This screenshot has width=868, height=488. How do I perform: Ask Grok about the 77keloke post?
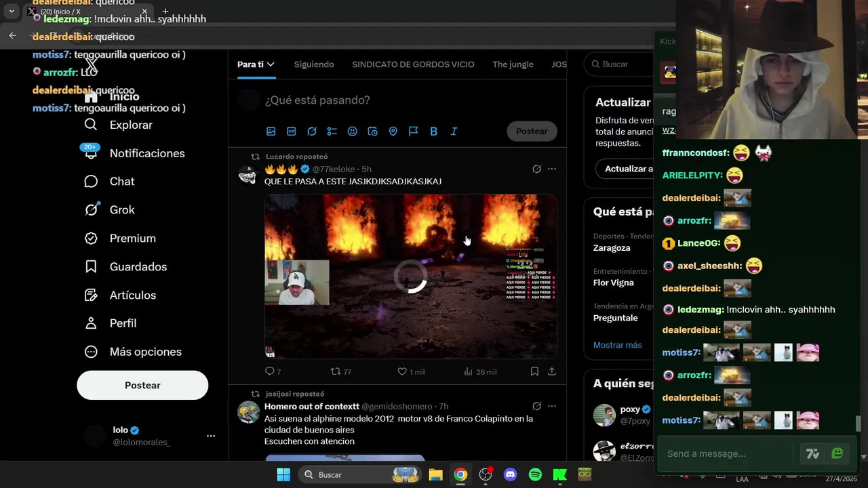point(536,169)
